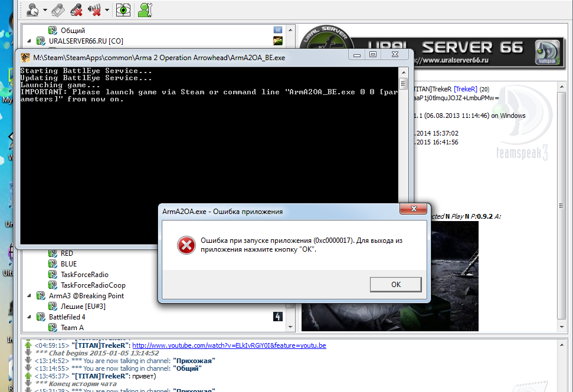573x392 pixels.
Task: Click the console scrollbar up arrow
Action: point(404,72)
